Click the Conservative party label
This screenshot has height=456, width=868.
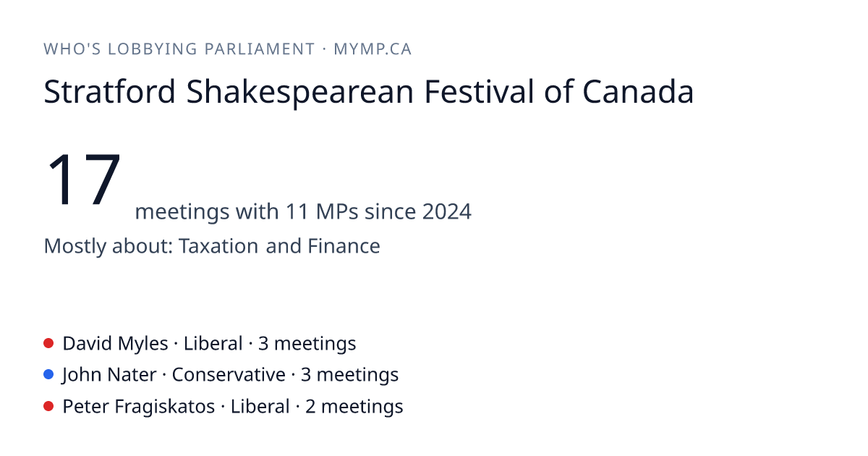click(x=229, y=375)
